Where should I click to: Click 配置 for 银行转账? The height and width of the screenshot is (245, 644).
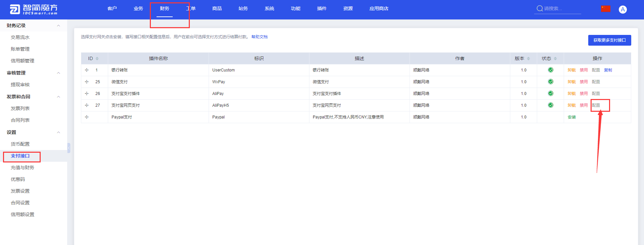[596, 70]
